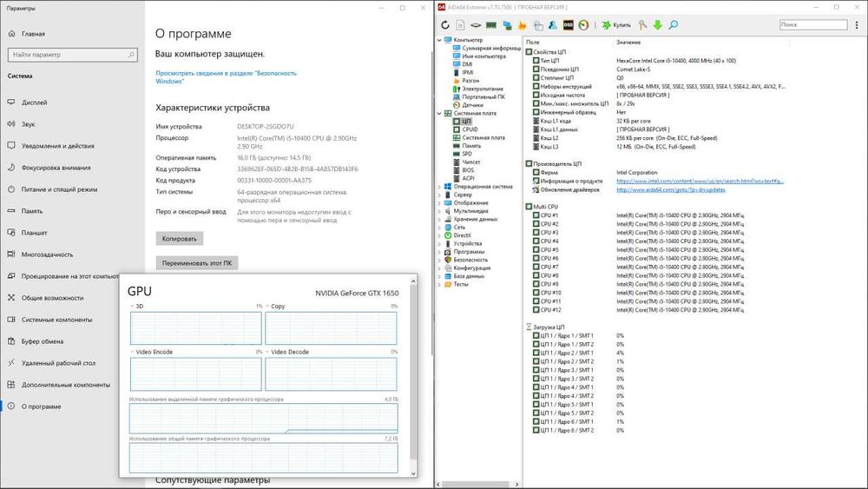This screenshot has height=489, width=868.
Task: Click the magnifier search icon in AIDA64 toolbar
Action: (x=674, y=25)
